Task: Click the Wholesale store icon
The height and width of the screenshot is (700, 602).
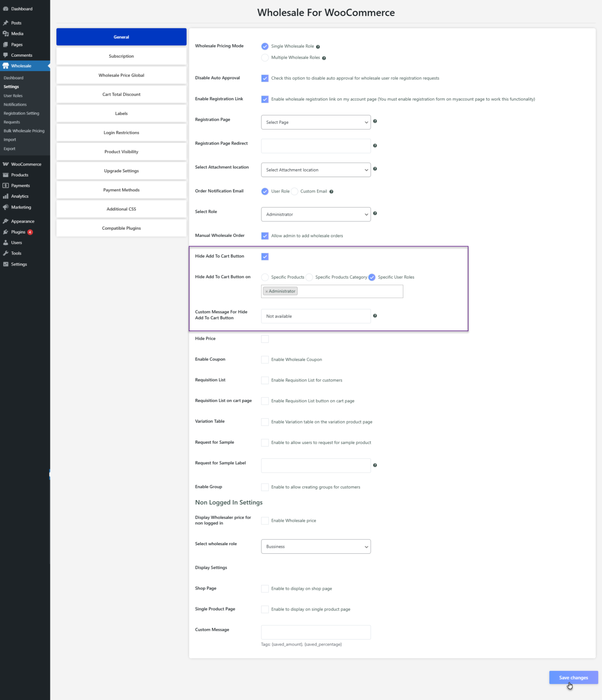Action: pos(6,66)
